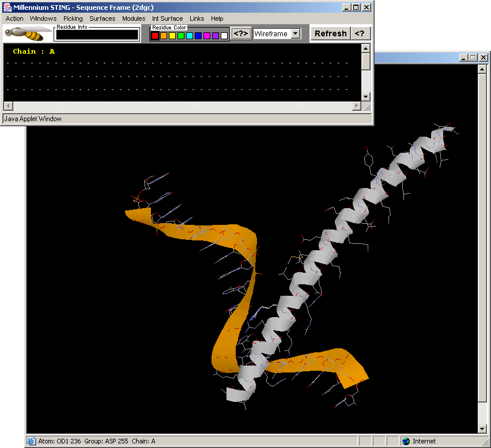Select the magenta residue color swatch
Screen dimensions: 491x448
tap(207, 36)
